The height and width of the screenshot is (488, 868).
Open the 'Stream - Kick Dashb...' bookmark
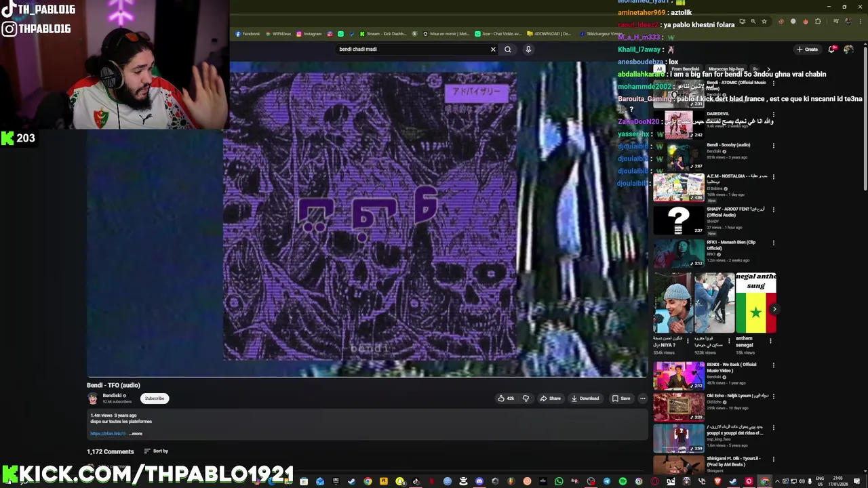(383, 34)
